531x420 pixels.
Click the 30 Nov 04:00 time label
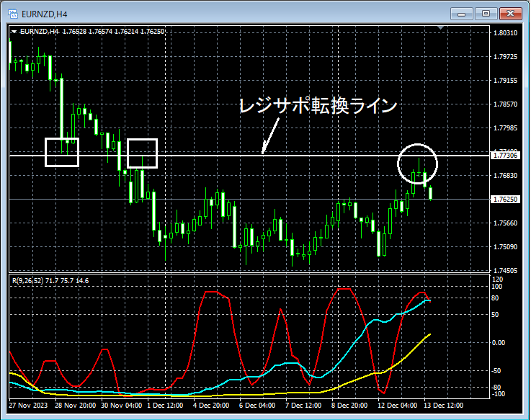click(122, 406)
